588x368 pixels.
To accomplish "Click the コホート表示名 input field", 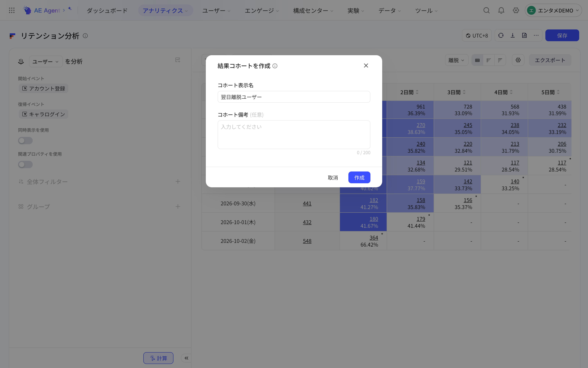I will tap(294, 97).
